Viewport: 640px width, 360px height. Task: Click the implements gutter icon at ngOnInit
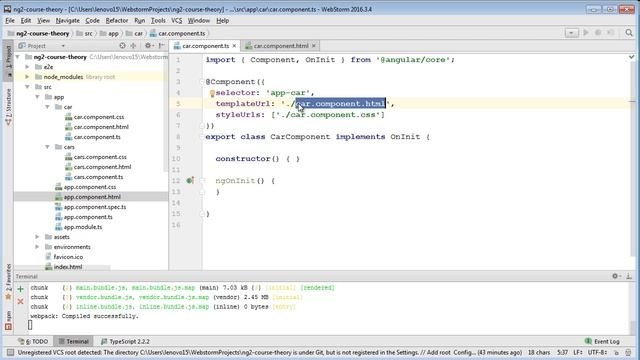190,180
